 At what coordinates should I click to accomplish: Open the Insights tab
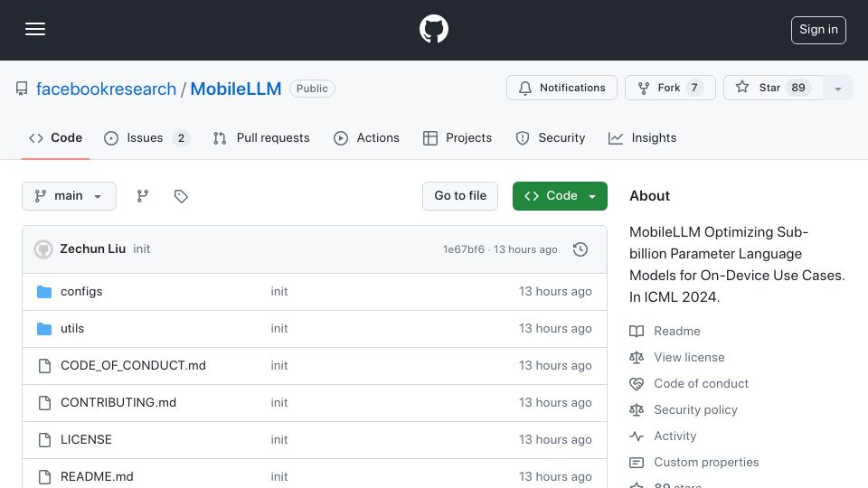(x=642, y=137)
